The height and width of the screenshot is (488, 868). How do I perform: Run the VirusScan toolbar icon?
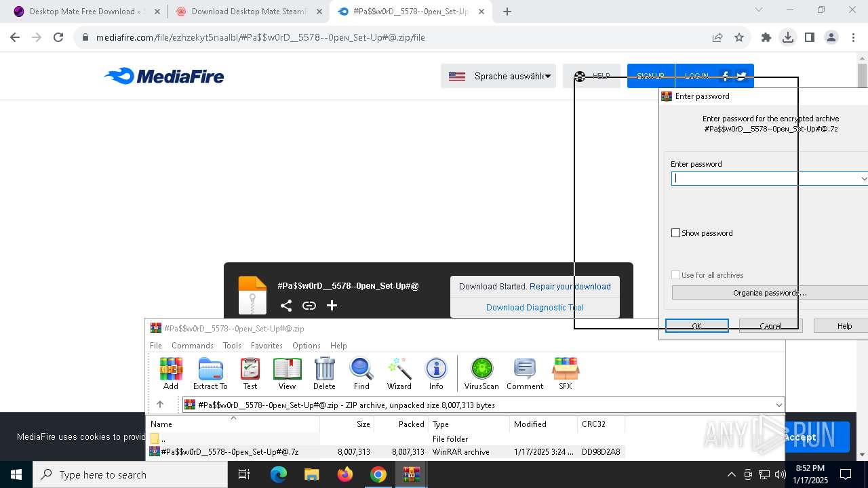481,374
